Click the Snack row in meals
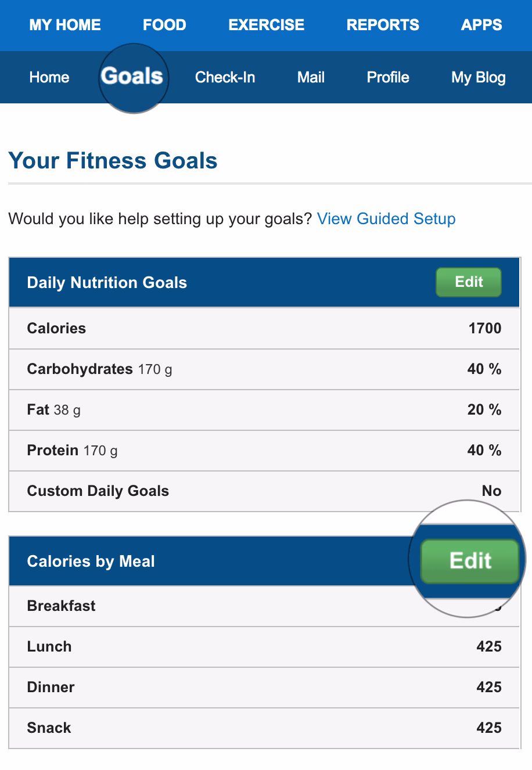Screen dimensions: 532x770 point(264,728)
